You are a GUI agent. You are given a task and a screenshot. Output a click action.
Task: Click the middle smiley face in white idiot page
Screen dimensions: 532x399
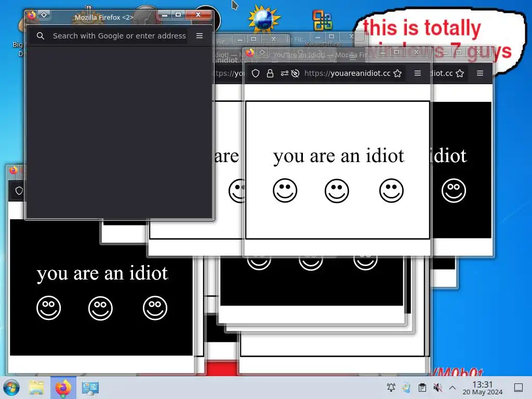pos(337,191)
